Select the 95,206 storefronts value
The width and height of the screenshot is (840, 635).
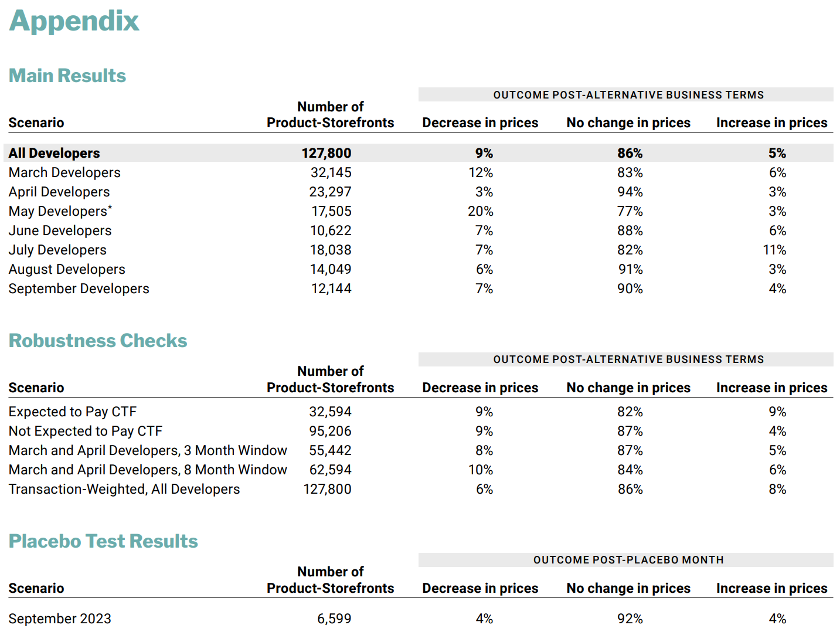click(x=330, y=431)
